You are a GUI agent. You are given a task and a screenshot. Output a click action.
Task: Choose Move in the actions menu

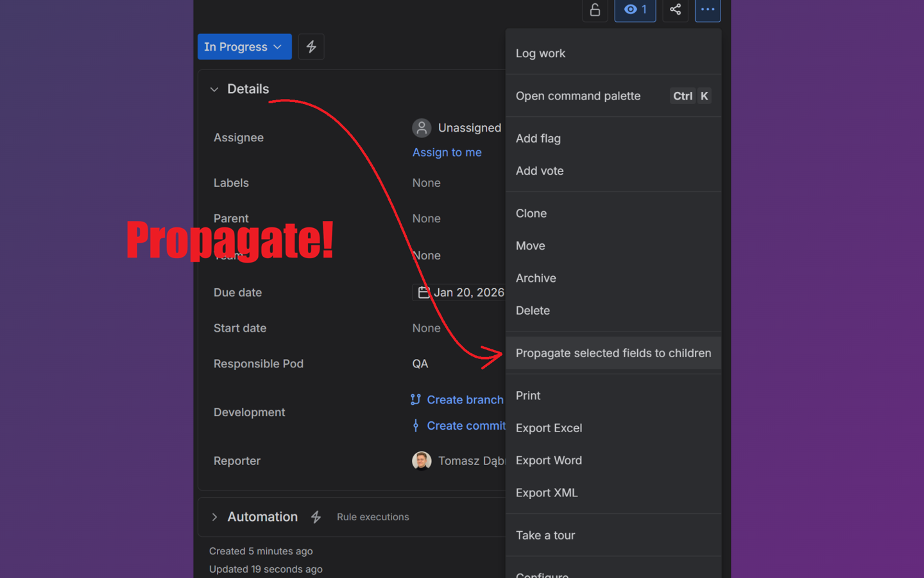tap(613, 246)
